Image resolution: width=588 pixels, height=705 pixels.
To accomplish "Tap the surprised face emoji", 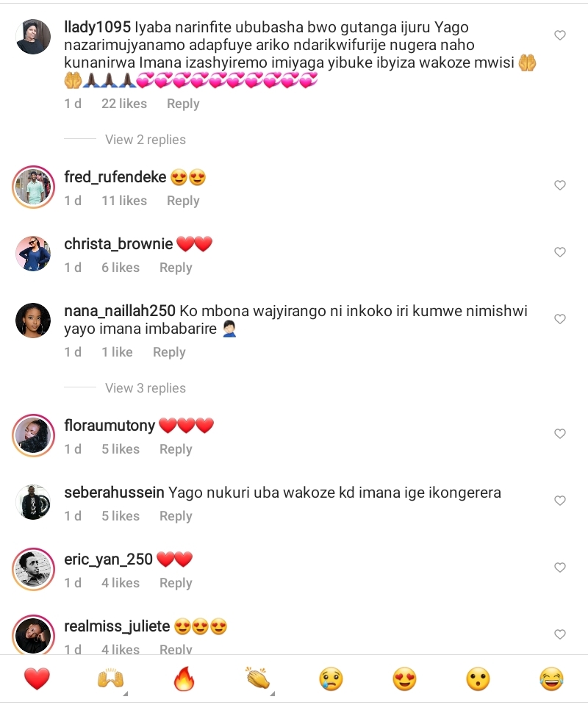I will tap(478, 679).
